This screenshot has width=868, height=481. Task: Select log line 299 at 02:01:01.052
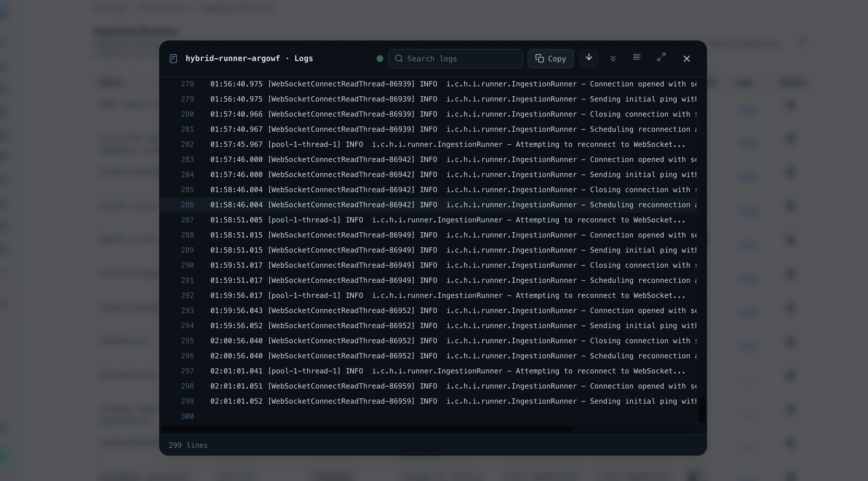click(x=428, y=401)
